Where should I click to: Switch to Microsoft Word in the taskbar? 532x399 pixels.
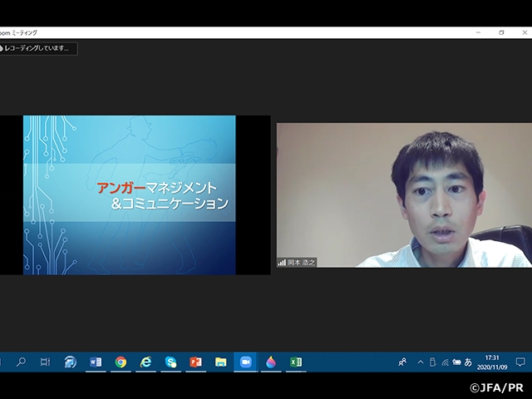[96, 362]
